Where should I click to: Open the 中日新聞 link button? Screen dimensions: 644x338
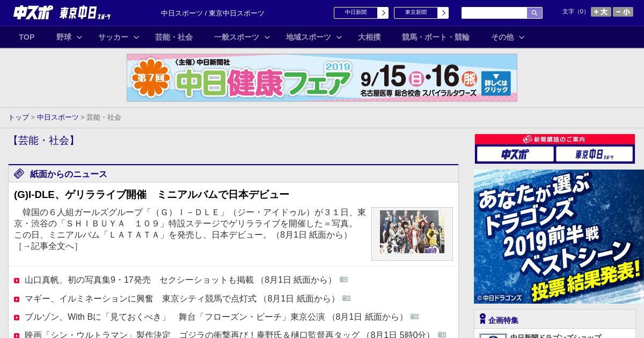pos(355,13)
